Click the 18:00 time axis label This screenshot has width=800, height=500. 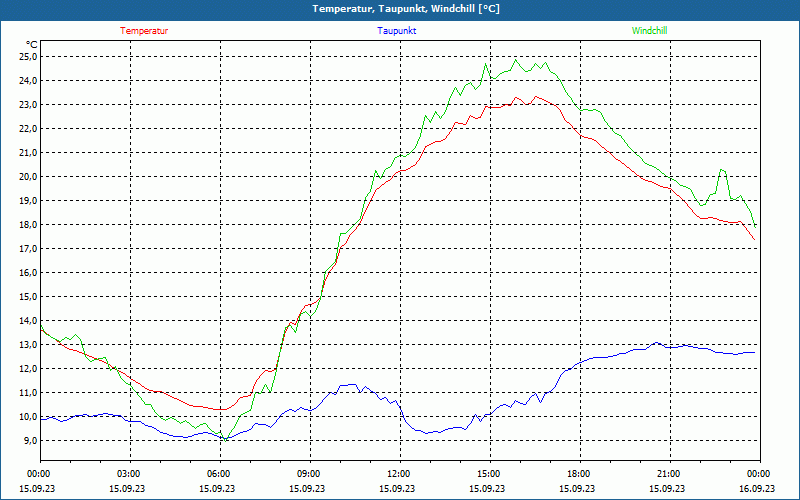click(x=578, y=474)
